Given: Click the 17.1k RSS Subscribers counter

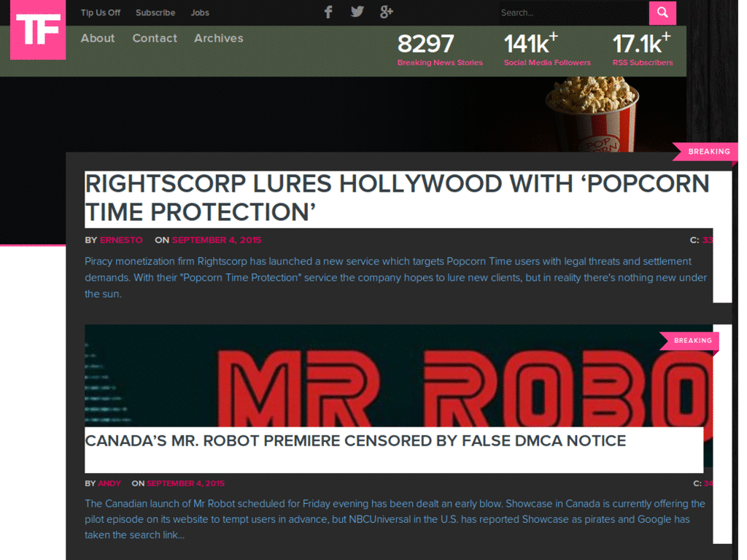Looking at the screenshot, I should (643, 50).
